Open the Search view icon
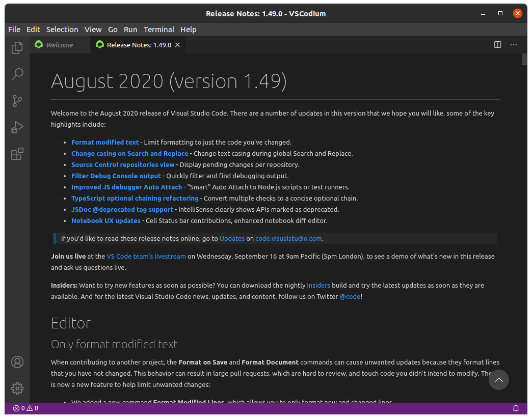The height and width of the screenshot is (419, 532). 17,74
